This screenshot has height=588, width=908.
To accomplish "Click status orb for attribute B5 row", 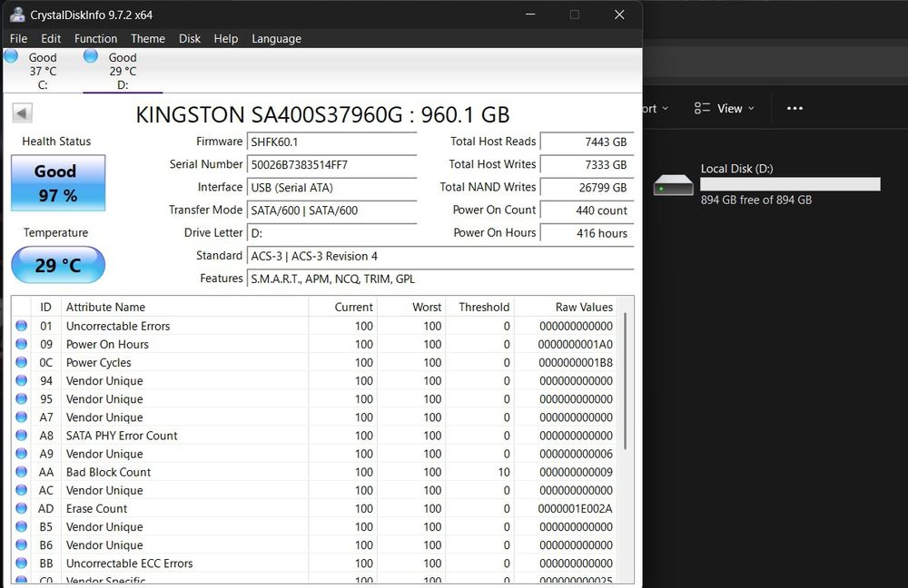I will tap(22, 526).
